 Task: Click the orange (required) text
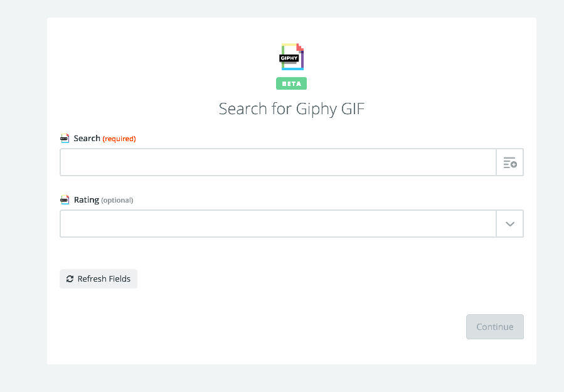point(119,139)
